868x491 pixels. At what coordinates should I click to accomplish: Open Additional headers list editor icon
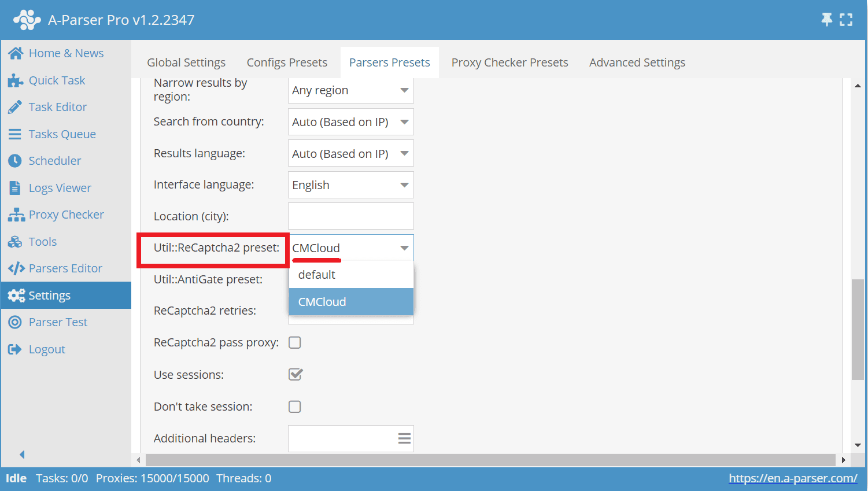pyautogui.click(x=405, y=438)
